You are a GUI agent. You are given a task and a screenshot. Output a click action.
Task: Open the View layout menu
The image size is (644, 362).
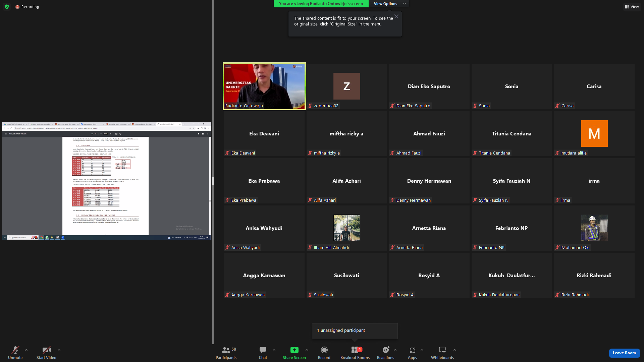point(632,7)
